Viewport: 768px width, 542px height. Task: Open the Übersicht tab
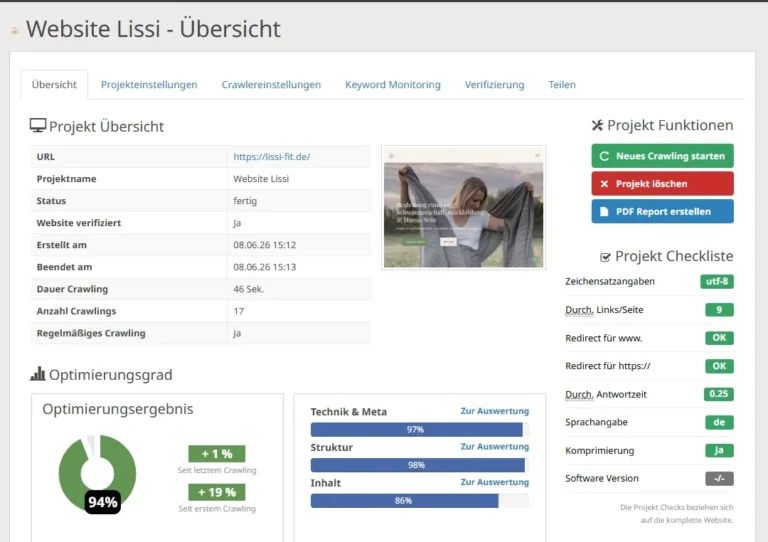pos(54,85)
